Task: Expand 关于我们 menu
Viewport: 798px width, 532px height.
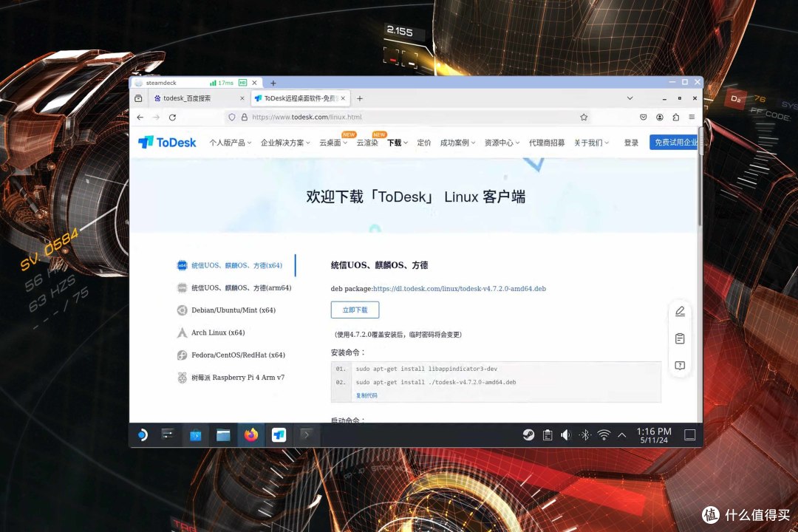Action: pos(591,143)
